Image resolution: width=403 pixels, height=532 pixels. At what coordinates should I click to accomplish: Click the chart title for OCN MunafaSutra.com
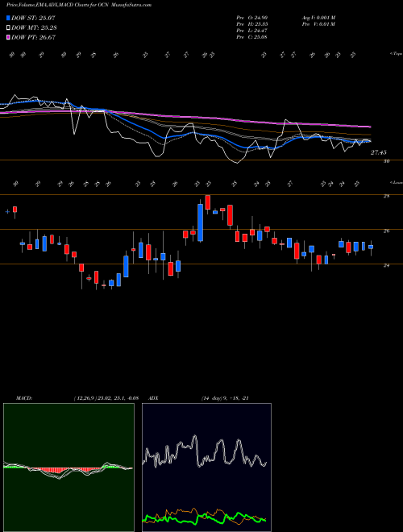(x=79, y=5)
